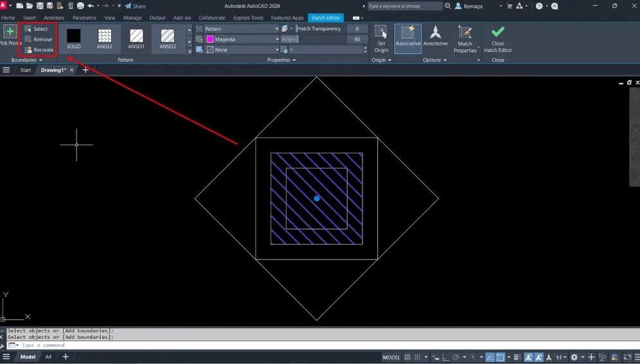This screenshot has width=640, height=364.
Task: Click the Pick Points hatch icon
Action: pos(10,31)
